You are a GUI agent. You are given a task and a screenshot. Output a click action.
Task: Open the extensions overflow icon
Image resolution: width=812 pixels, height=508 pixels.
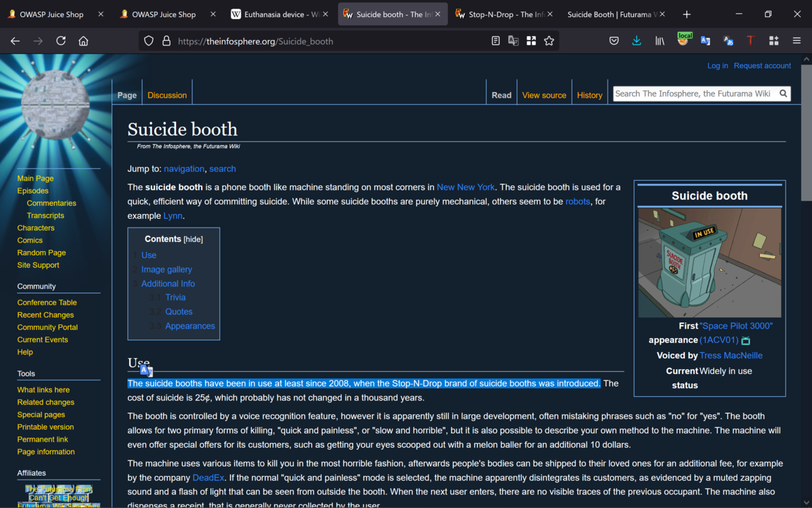coord(773,41)
